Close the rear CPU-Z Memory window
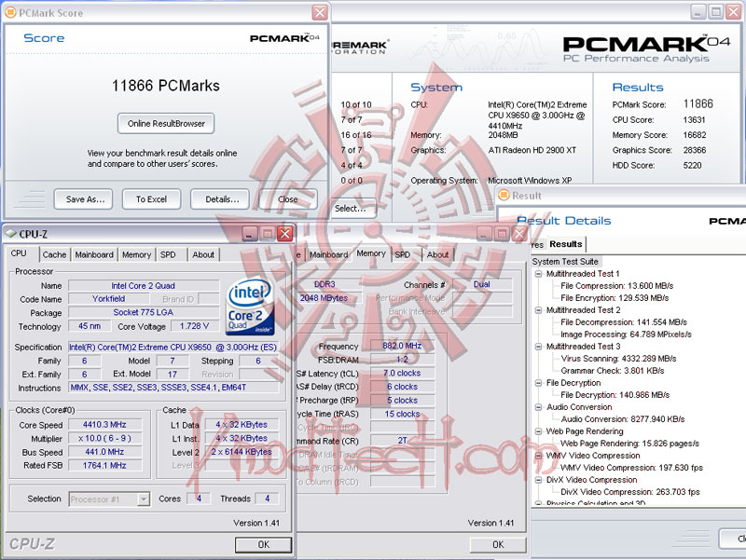The height and width of the screenshot is (560, 746). pyautogui.click(x=519, y=234)
